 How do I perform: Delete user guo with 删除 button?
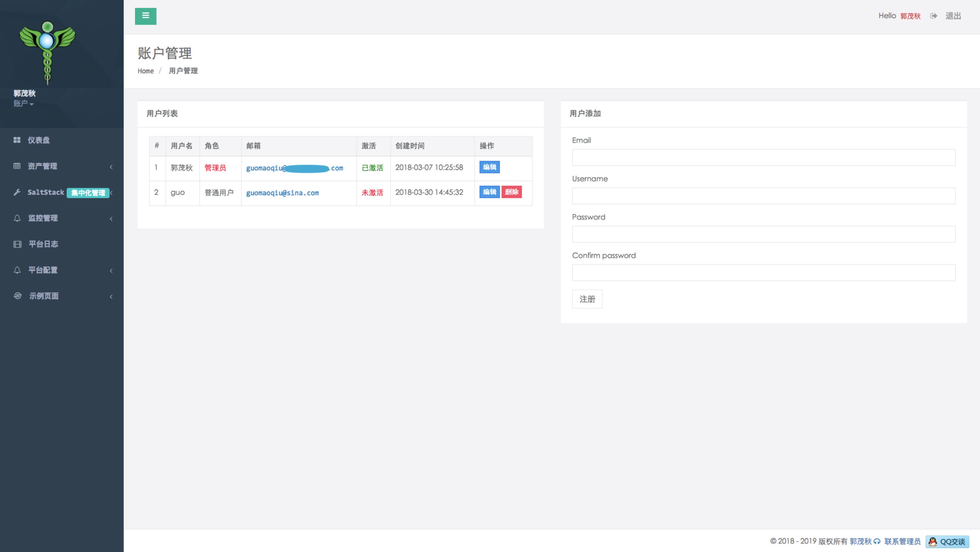511,192
